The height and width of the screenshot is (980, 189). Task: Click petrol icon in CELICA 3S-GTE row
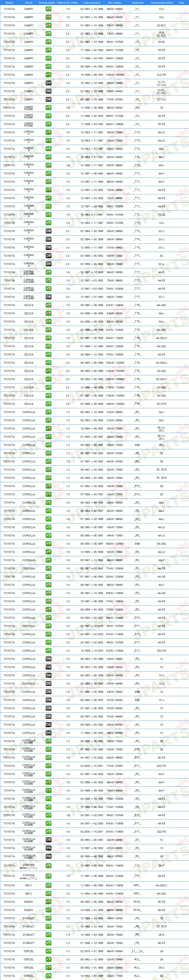(48, 404)
